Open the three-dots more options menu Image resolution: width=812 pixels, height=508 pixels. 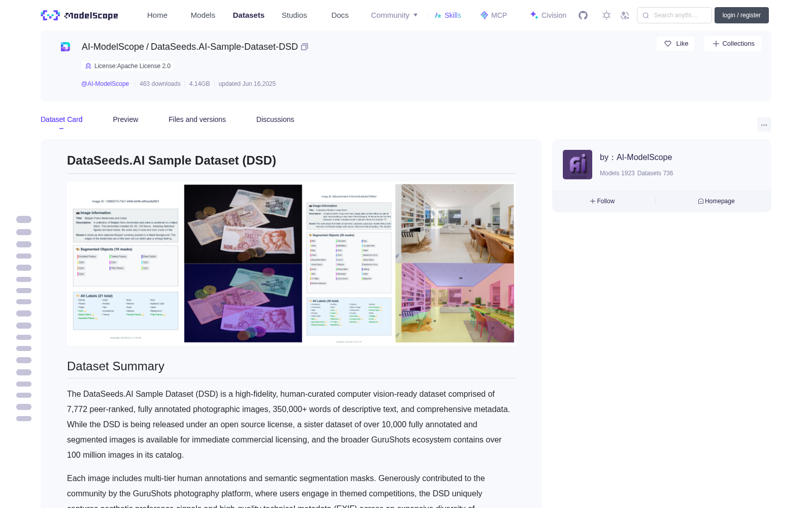[x=764, y=124]
